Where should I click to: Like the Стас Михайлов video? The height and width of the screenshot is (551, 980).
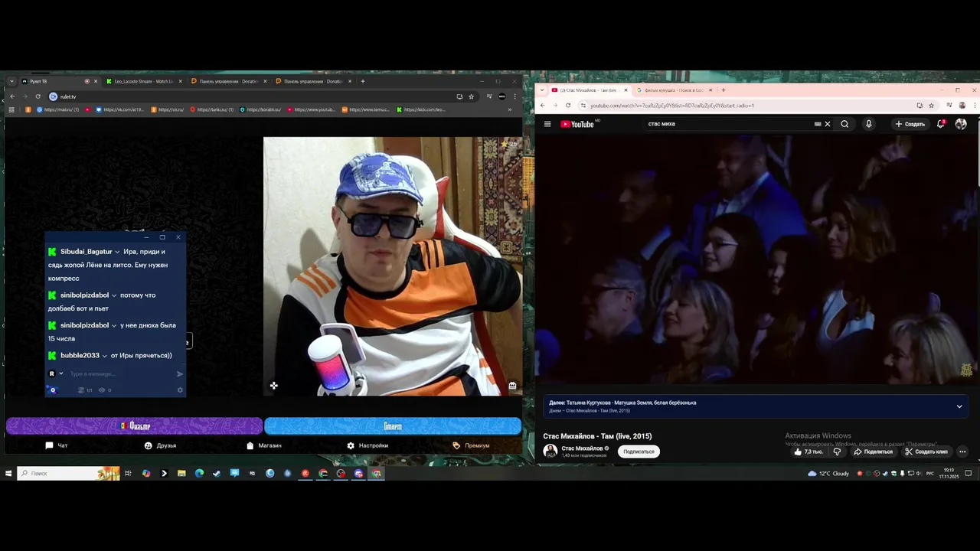point(808,452)
